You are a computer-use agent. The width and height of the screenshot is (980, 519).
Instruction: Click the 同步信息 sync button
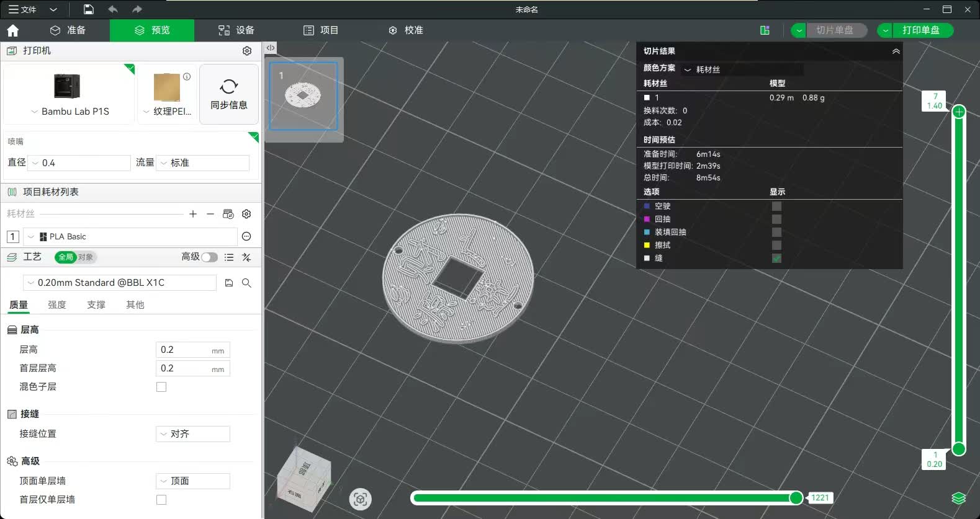(x=229, y=94)
